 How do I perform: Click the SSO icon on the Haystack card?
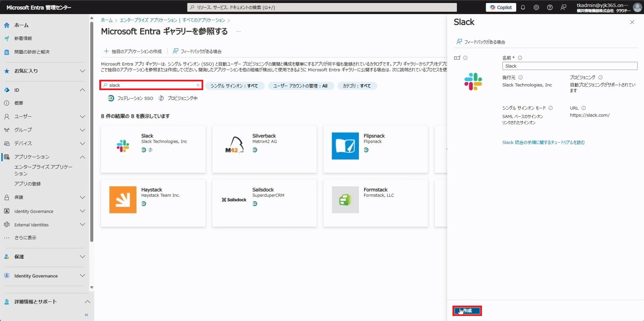tap(144, 204)
